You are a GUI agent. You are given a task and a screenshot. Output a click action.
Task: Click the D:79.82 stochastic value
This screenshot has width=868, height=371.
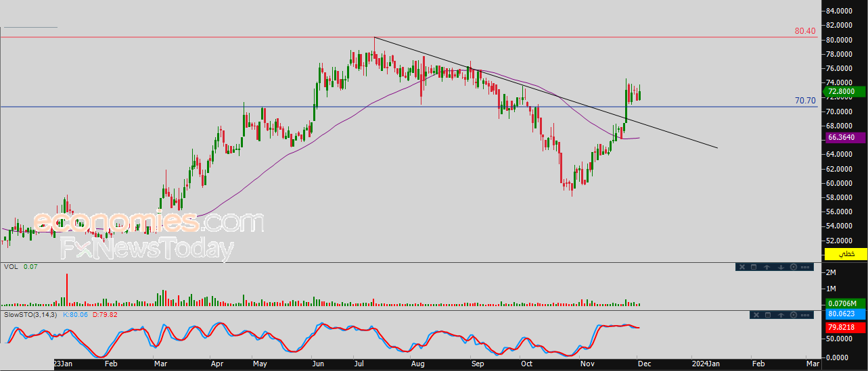pos(104,315)
